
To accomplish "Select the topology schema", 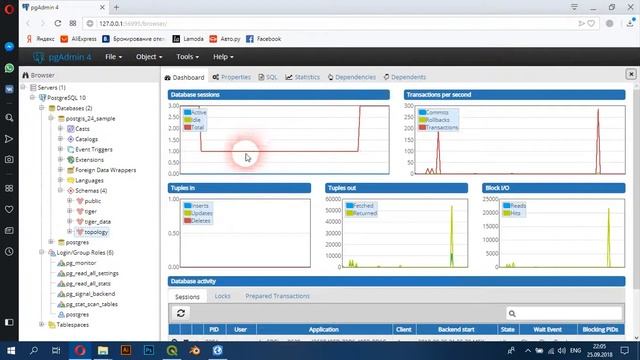I will tap(96, 232).
